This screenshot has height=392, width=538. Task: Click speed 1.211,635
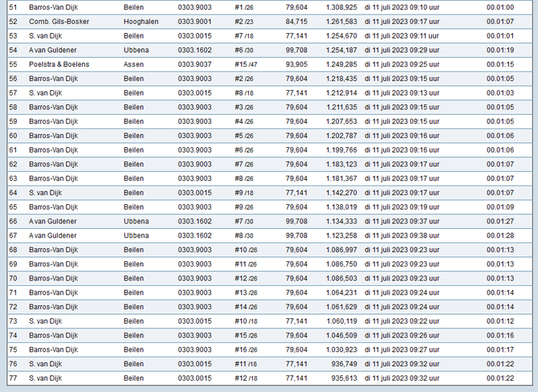341,107
